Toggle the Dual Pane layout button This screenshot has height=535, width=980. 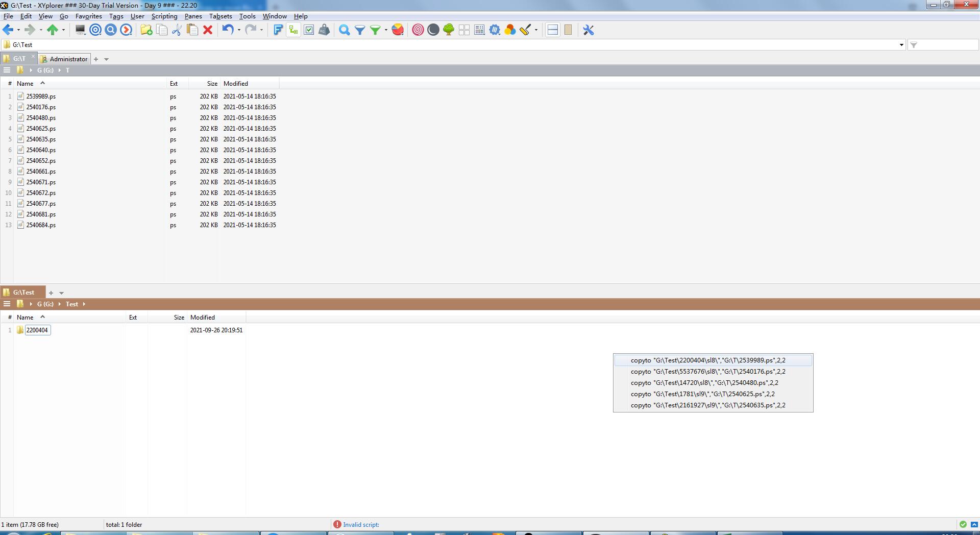point(552,30)
